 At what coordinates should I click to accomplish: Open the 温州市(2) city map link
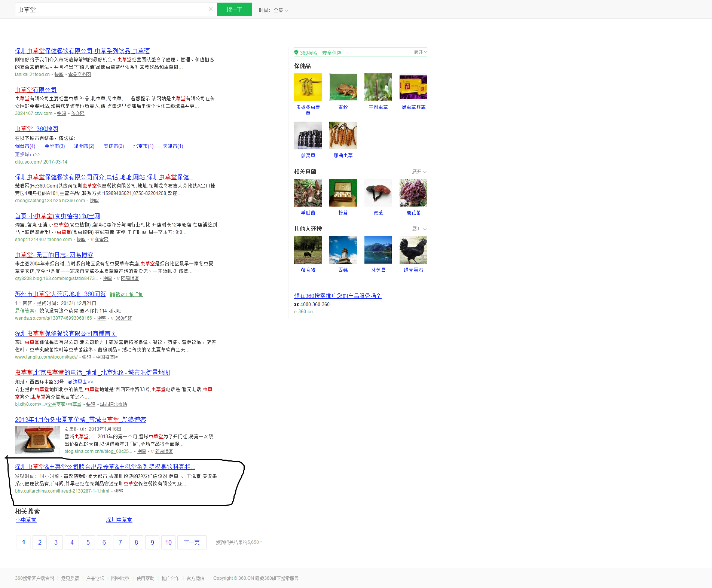[84, 146]
